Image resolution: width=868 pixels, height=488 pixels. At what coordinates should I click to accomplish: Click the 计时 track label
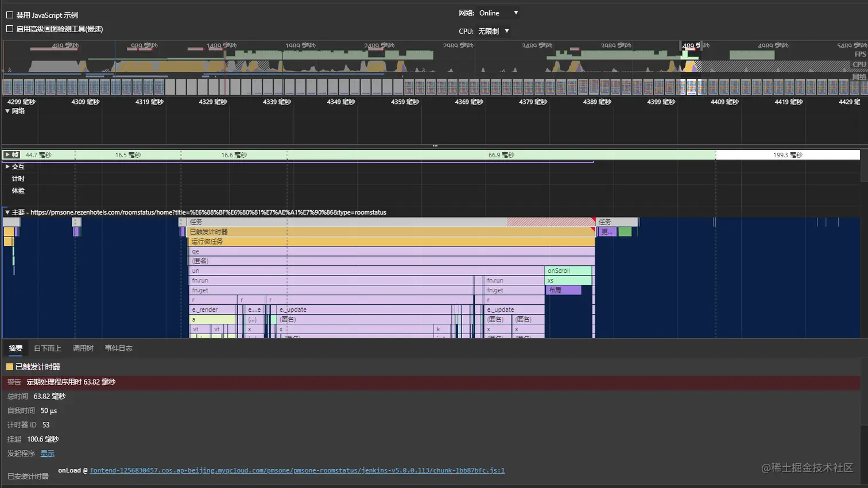18,179
